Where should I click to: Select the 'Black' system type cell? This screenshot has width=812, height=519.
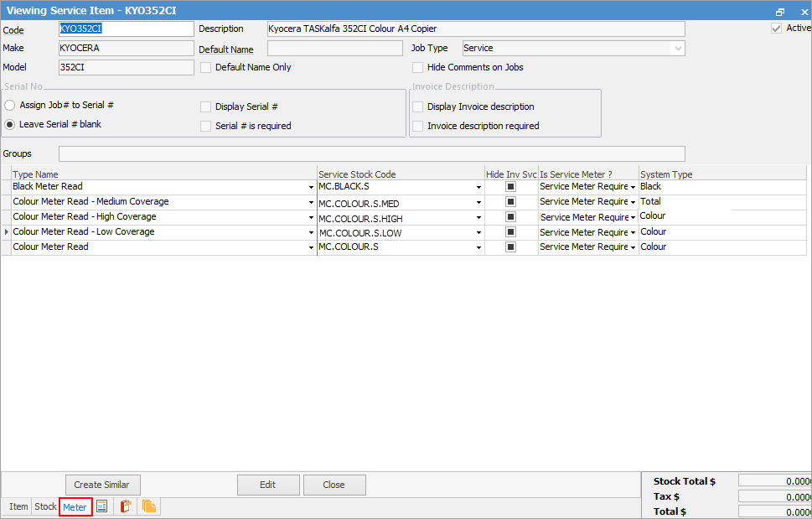[722, 187]
